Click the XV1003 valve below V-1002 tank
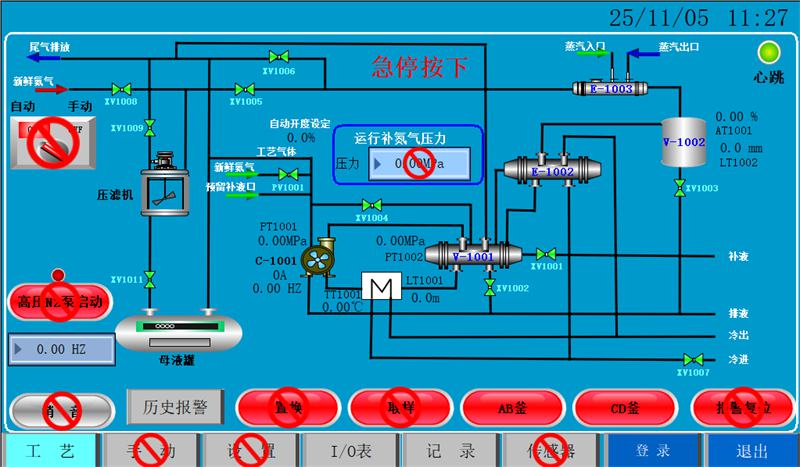 (x=680, y=186)
